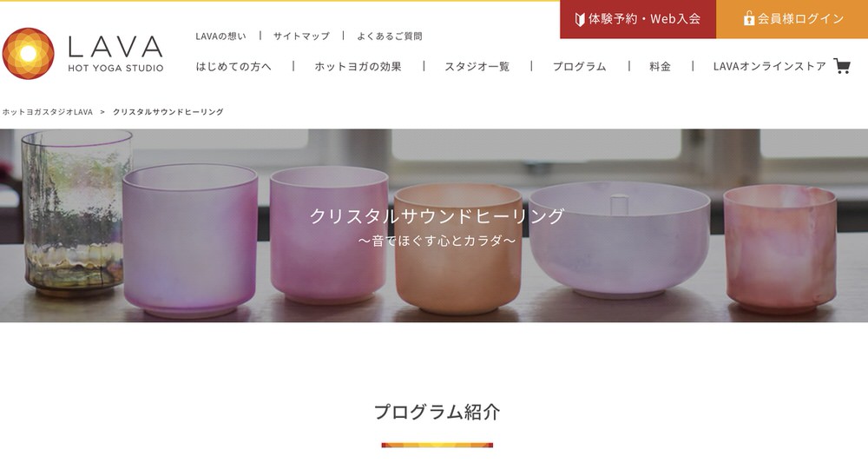Click the LAVA HOT YOGA STUDIO wordmark
The width and height of the screenshot is (868, 476).
click(115, 54)
